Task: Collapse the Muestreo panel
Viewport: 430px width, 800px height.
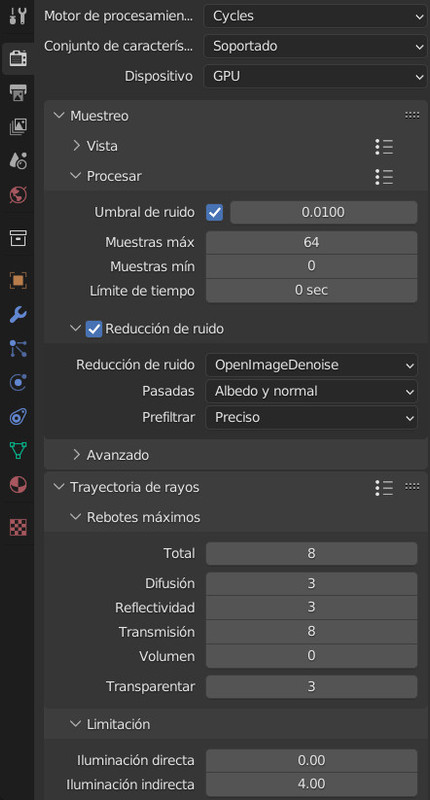Action: [x=58, y=116]
